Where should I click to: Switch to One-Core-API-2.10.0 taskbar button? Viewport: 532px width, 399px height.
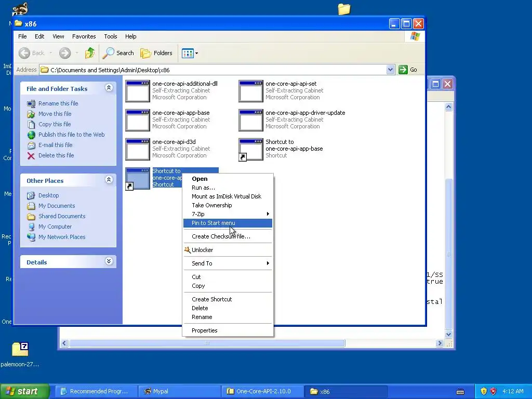tap(262, 391)
